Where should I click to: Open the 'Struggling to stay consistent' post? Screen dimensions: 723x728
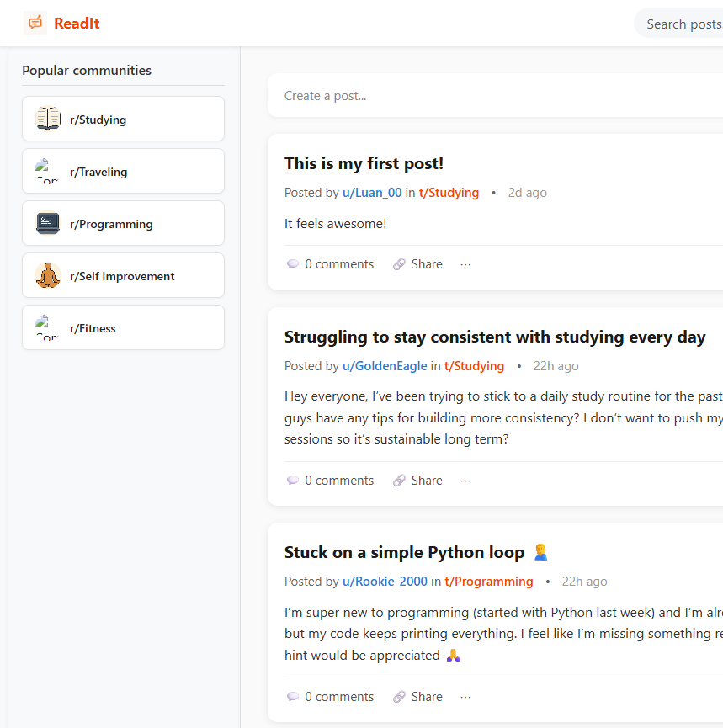click(495, 337)
